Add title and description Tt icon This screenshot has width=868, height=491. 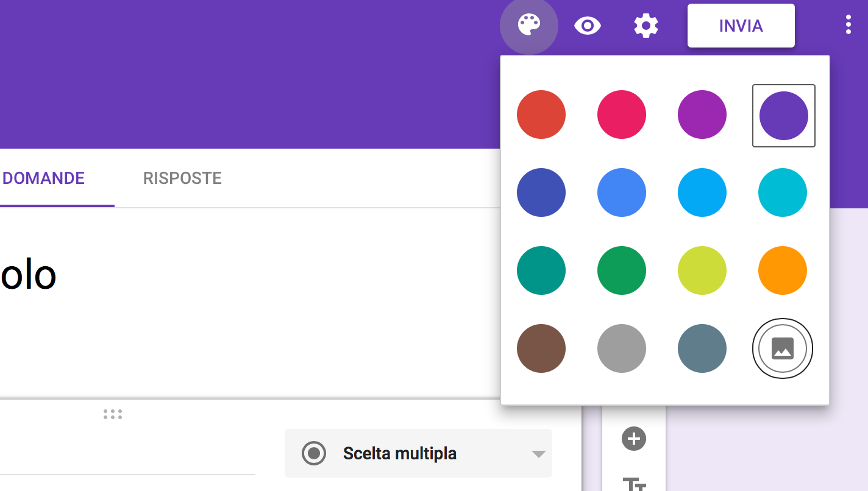coord(634,484)
